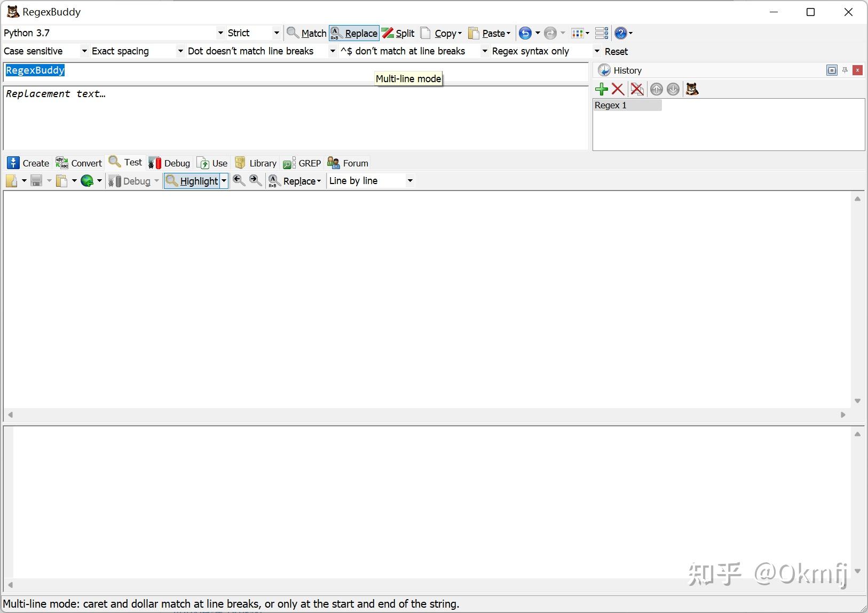Move Regex 1 up in History

[x=657, y=89]
